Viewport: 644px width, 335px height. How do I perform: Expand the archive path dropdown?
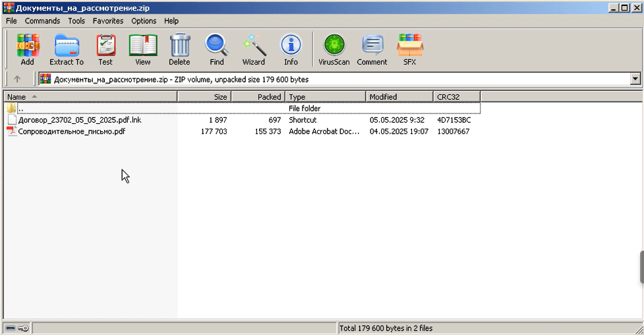click(x=635, y=79)
